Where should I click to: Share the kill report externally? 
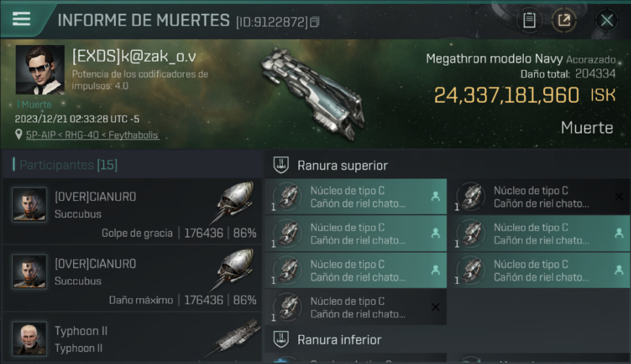pyautogui.click(x=564, y=20)
